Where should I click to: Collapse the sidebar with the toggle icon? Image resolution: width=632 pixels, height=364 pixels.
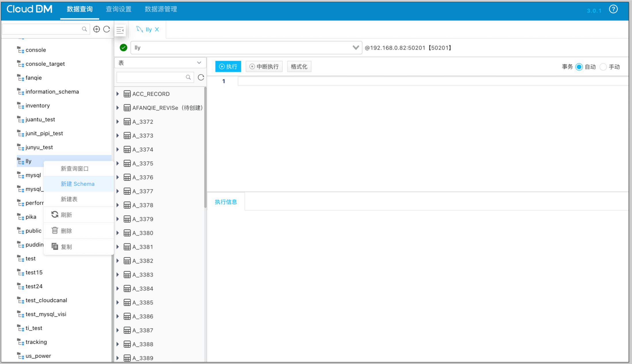(x=120, y=30)
